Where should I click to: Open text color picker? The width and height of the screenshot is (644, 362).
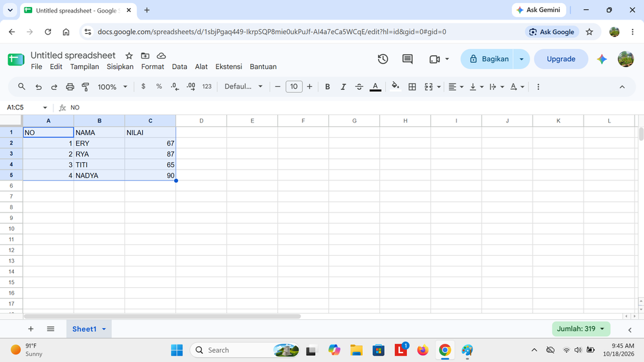[x=375, y=87]
